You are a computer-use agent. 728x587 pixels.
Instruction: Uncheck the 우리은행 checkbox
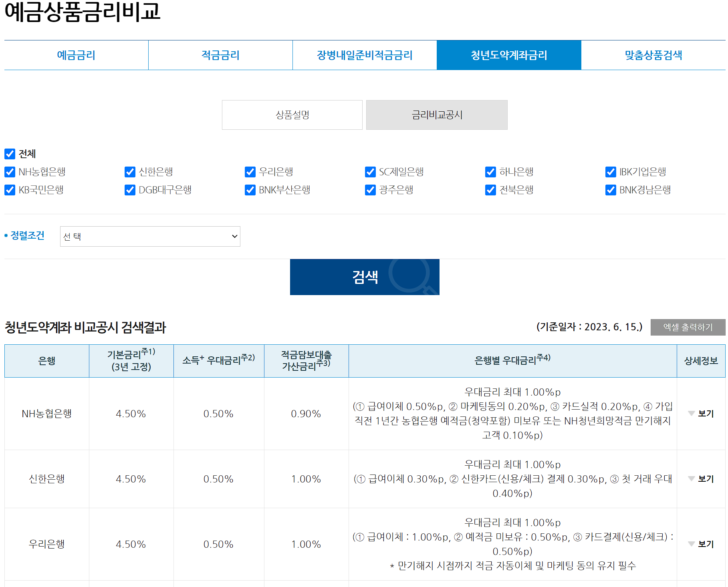(250, 172)
